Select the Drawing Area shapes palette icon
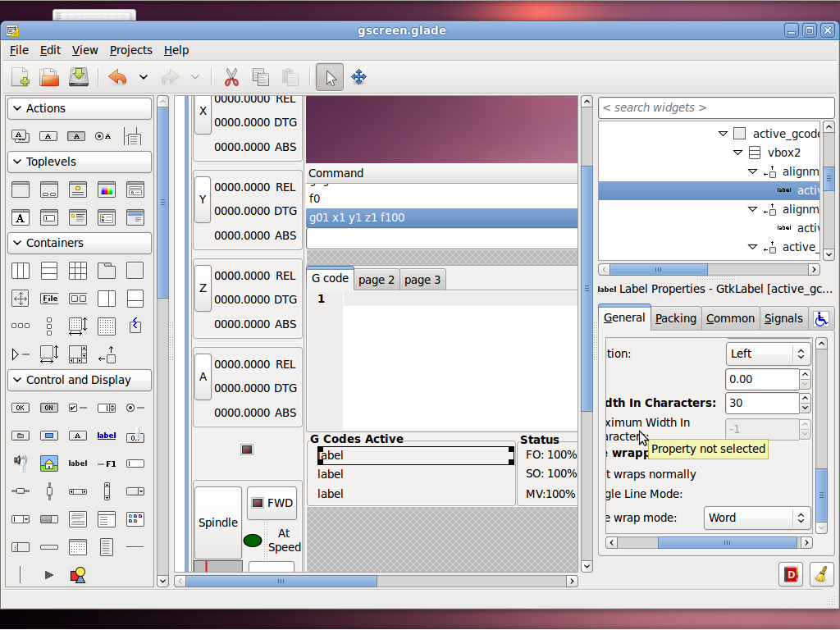Image resolution: width=840 pixels, height=630 pixels. (78, 575)
